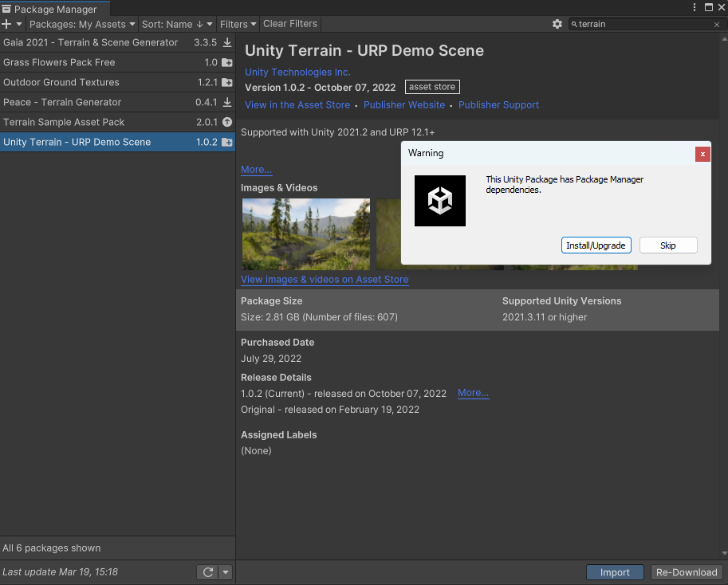Select Outdoor Ground Textures package
The height and width of the screenshot is (585, 728).
point(117,82)
